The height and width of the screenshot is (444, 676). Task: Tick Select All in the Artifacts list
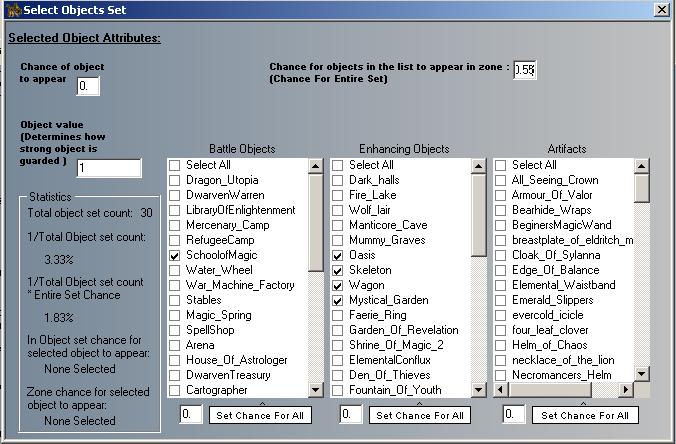501,165
